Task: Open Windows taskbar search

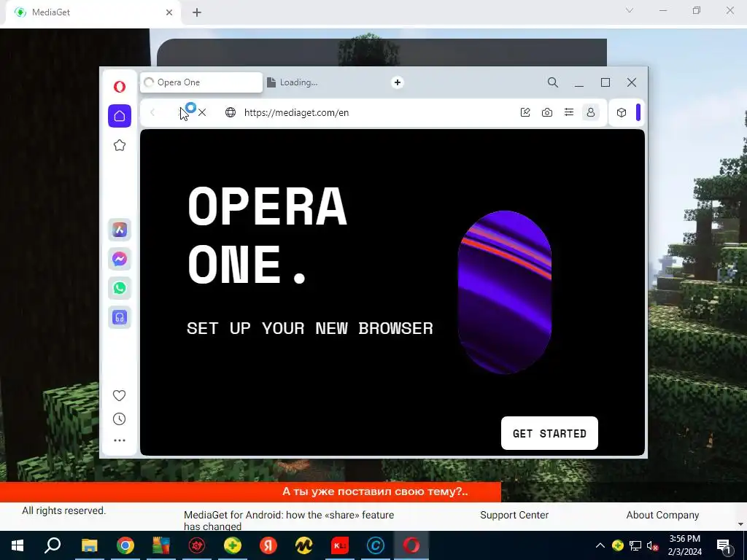Action: [x=53, y=545]
